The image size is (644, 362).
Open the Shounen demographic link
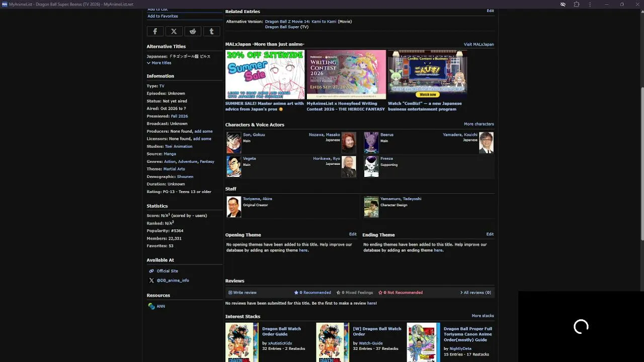coord(185,176)
